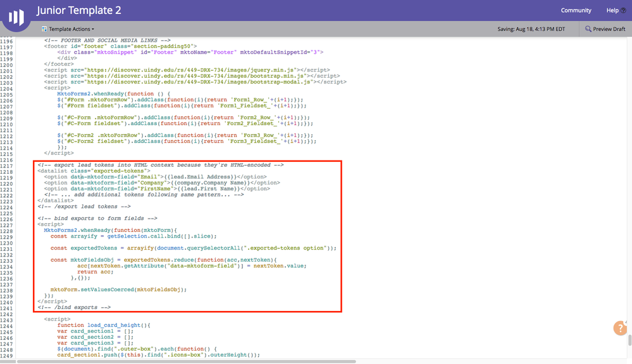
Task: Click the bootstrap-modal.js script line
Action: point(195,82)
